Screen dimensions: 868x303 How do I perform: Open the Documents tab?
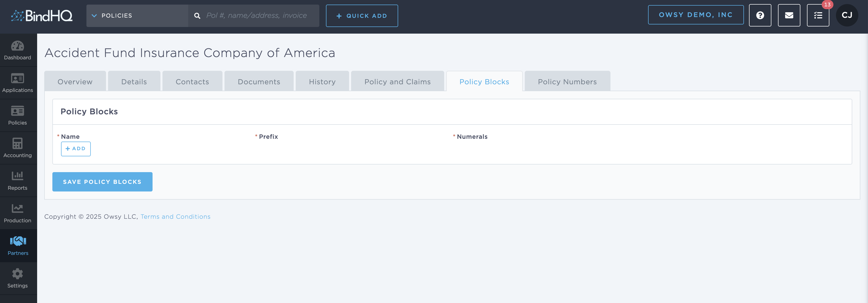point(259,82)
